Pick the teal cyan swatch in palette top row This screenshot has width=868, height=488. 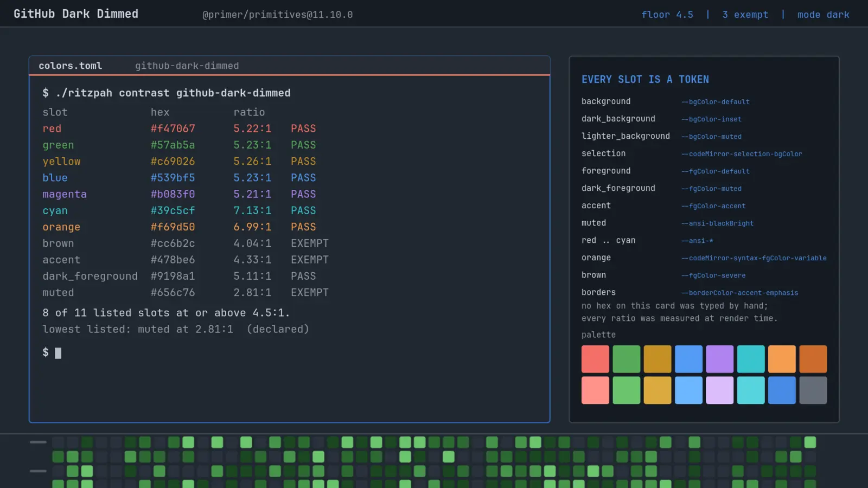coord(751,359)
